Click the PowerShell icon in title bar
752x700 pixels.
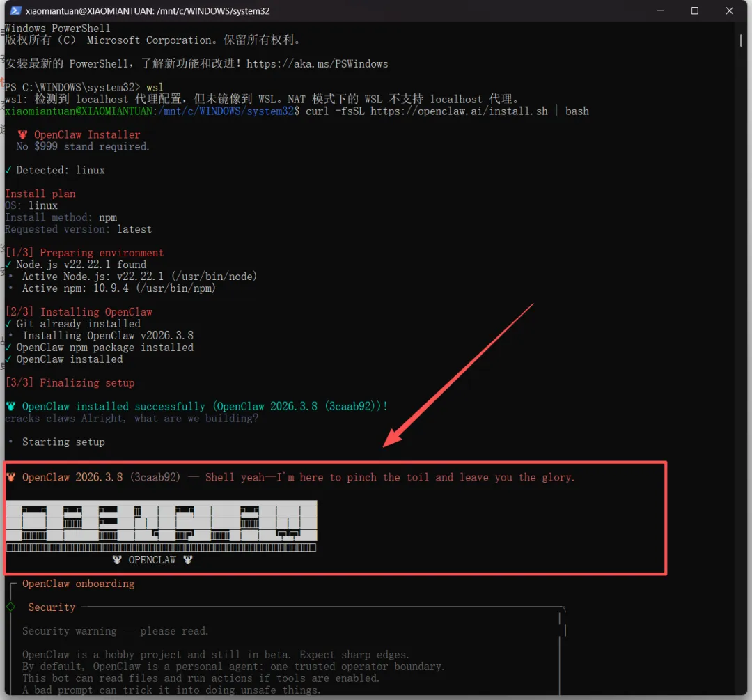(15, 10)
